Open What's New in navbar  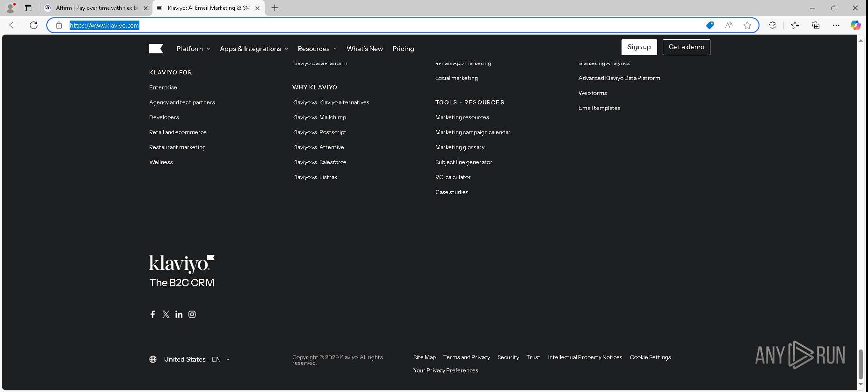click(x=365, y=49)
